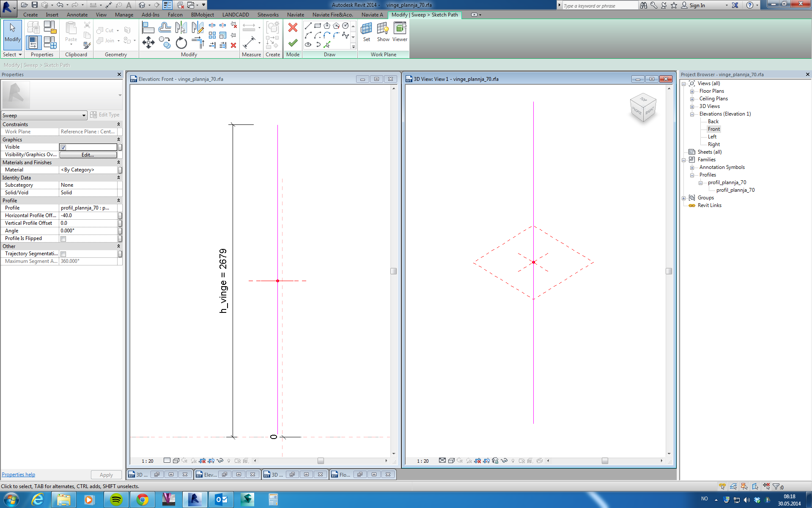Screen dimensions: 812x508
Task: Enable the Trajectory Segmentation checkbox
Action: pos(63,254)
